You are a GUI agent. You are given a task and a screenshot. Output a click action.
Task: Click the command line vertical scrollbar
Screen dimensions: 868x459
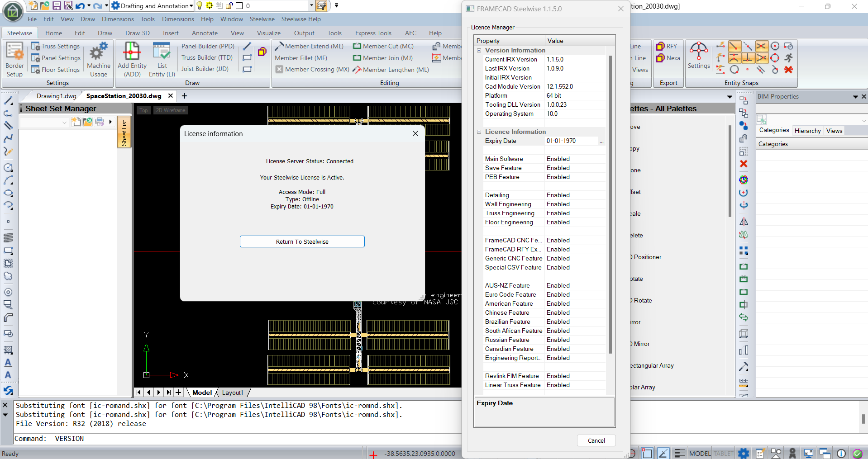point(863,418)
